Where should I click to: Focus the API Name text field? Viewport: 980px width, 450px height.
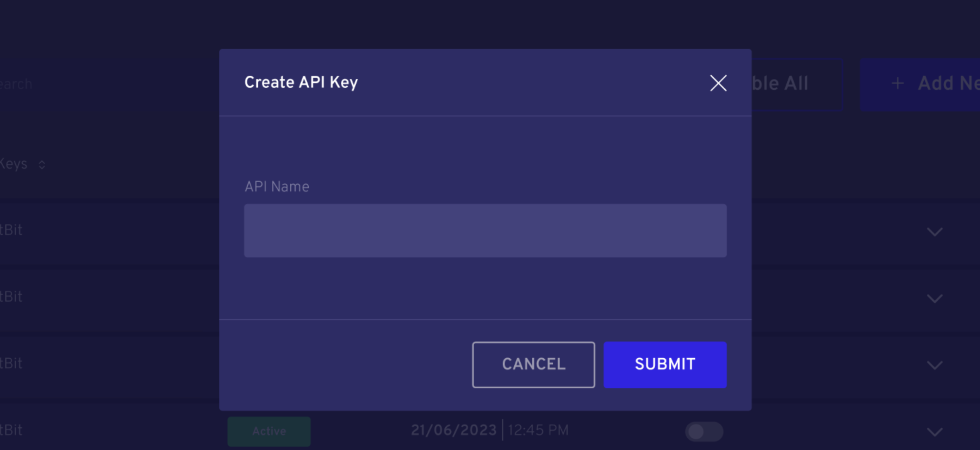485,230
